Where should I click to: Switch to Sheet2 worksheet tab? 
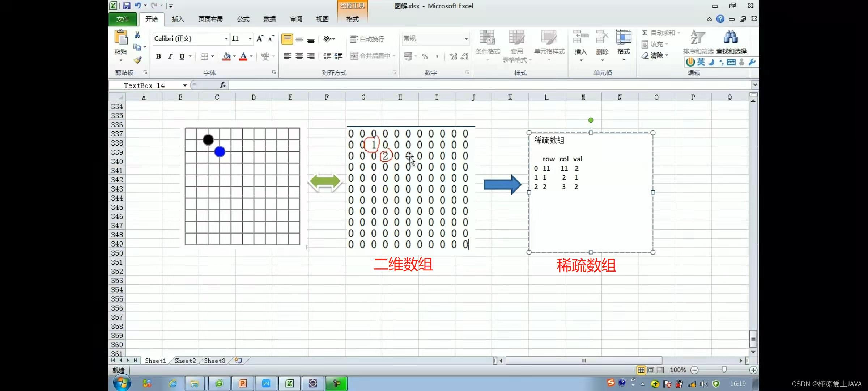(185, 361)
